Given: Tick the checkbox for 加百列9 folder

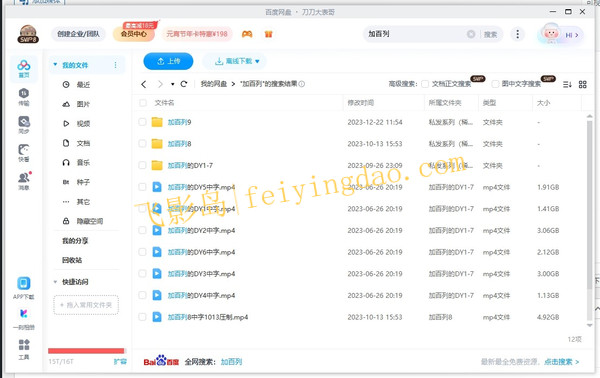Looking at the screenshot, I should 142,122.
